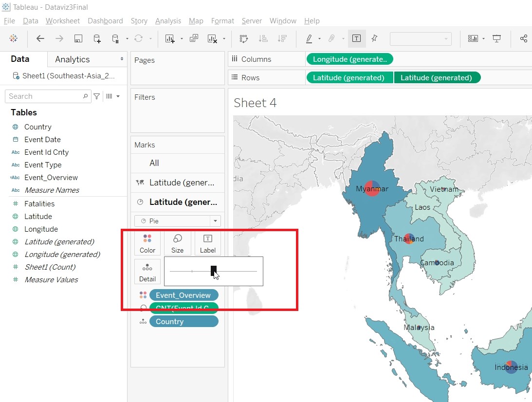
Task: Click the back arrow Undo icon
Action: coord(40,39)
